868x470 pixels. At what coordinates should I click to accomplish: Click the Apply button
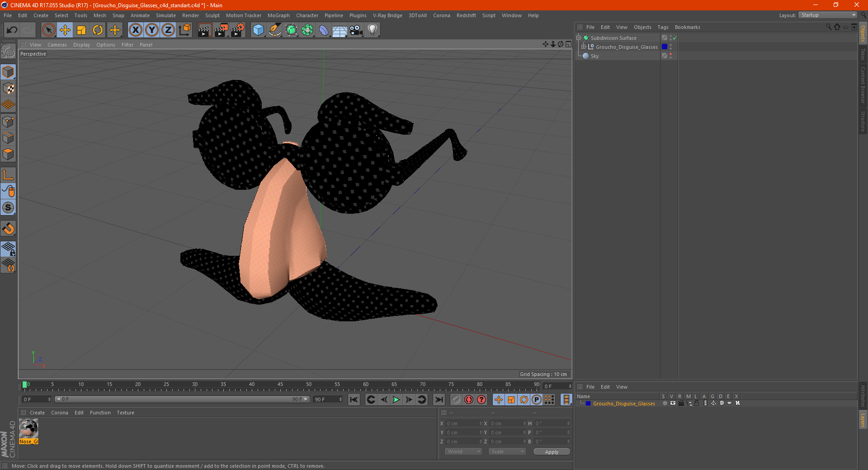tap(552, 451)
